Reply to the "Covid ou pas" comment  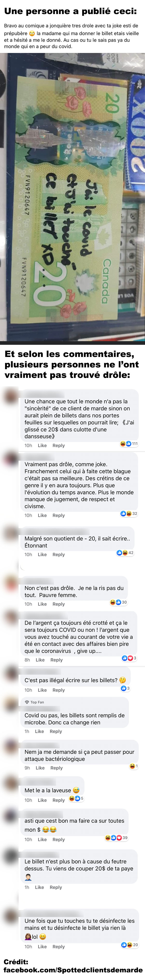[56, 731]
